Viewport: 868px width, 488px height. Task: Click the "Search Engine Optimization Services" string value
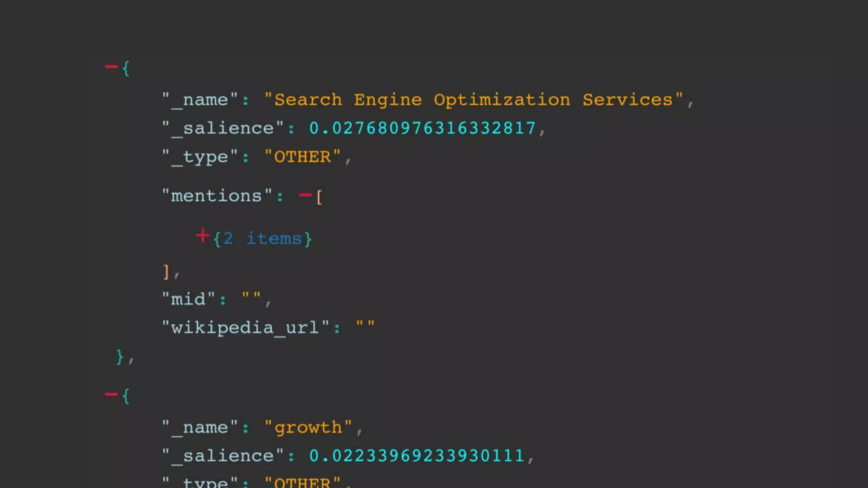[x=473, y=100]
